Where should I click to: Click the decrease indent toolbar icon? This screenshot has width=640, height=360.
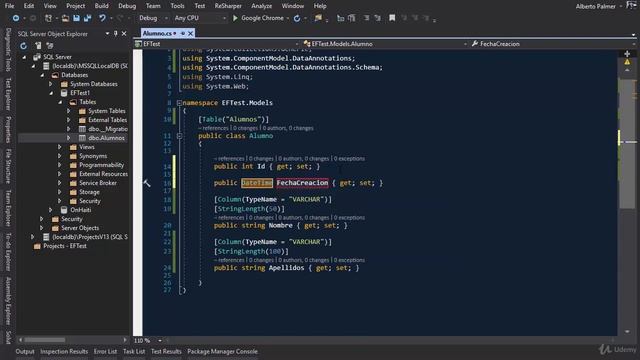[366, 18]
